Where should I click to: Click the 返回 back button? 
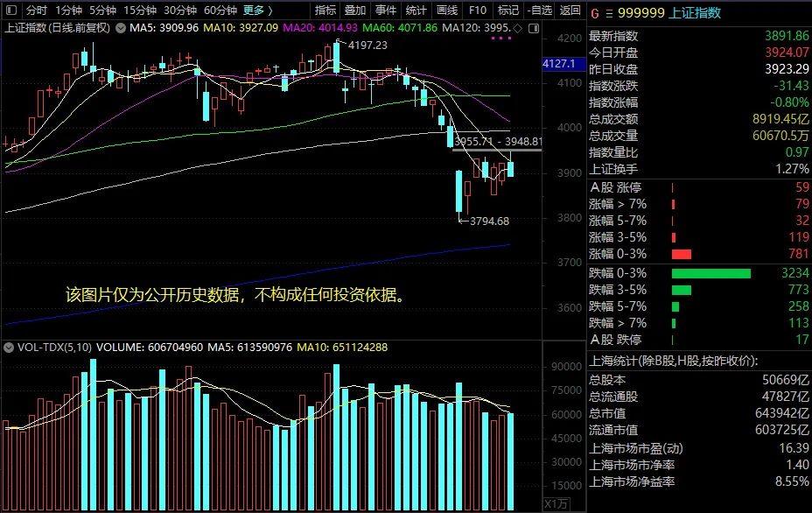click(x=570, y=10)
